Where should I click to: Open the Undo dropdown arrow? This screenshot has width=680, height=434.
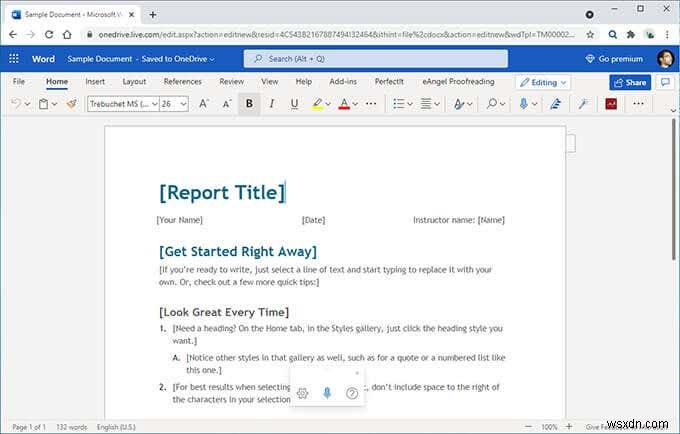(27, 104)
